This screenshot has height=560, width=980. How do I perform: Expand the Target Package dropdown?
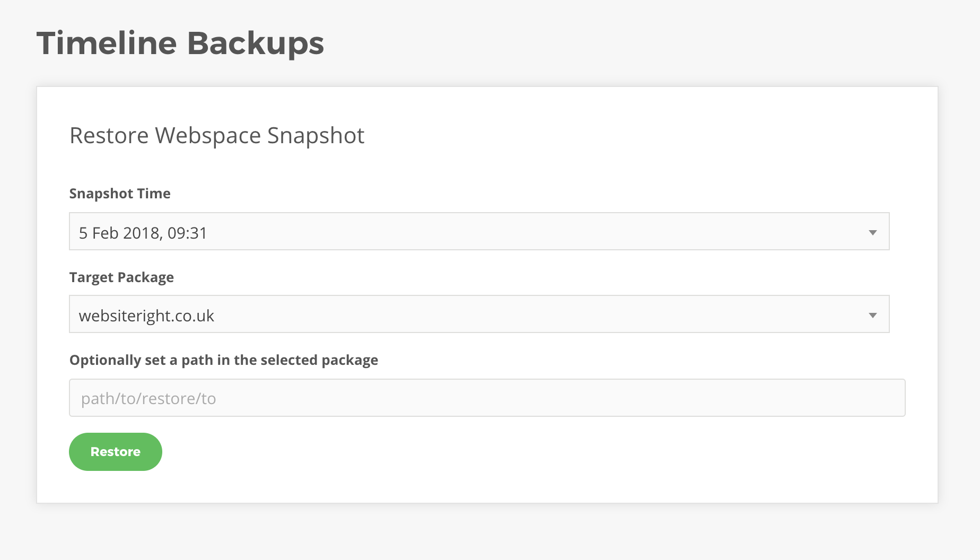tap(479, 314)
